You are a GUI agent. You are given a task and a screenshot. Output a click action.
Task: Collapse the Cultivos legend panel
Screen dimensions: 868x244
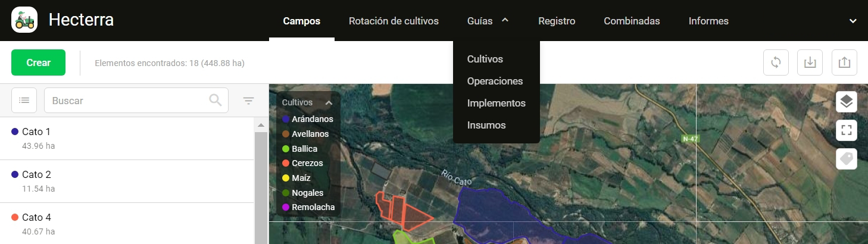click(x=329, y=102)
